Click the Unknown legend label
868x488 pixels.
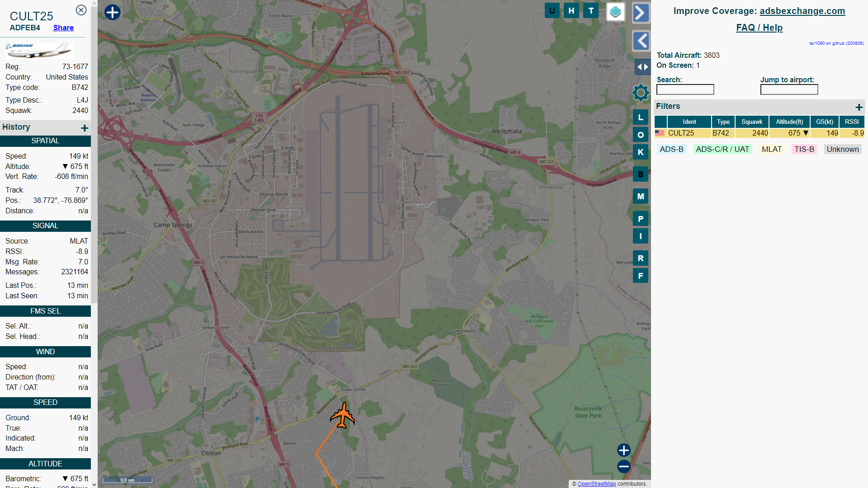coord(843,150)
